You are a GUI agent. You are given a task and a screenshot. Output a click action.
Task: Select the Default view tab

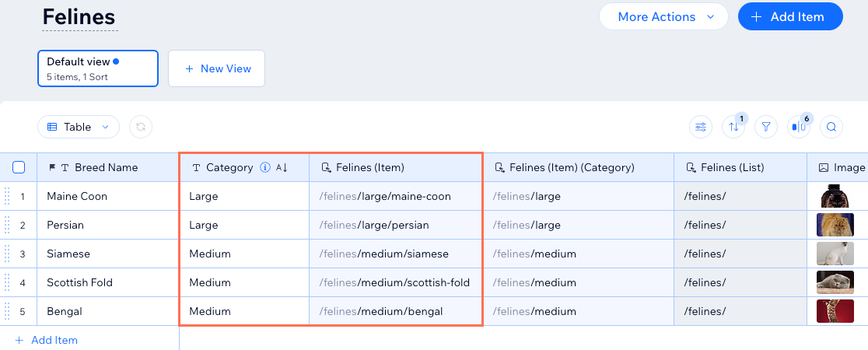point(98,68)
